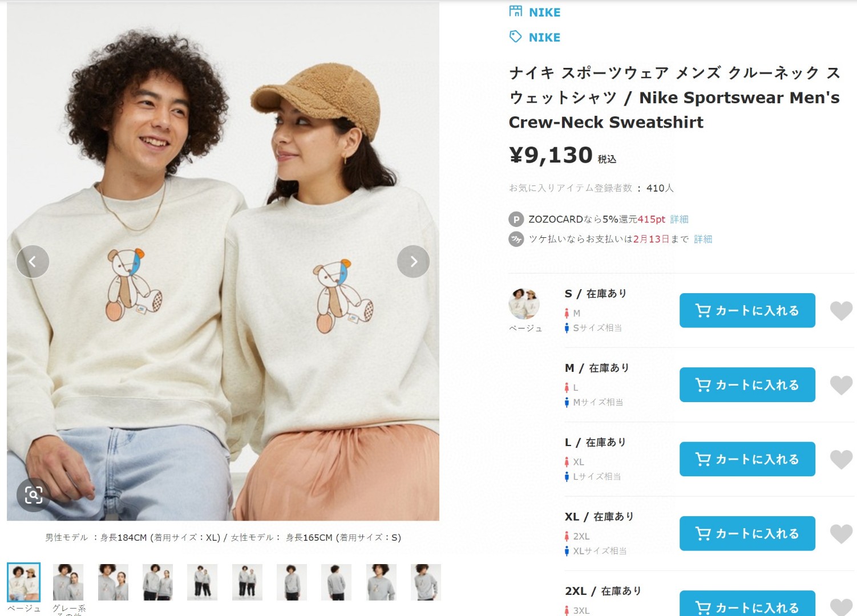Favorite the S size with heart
This screenshot has height=616, width=857.
point(841,311)
